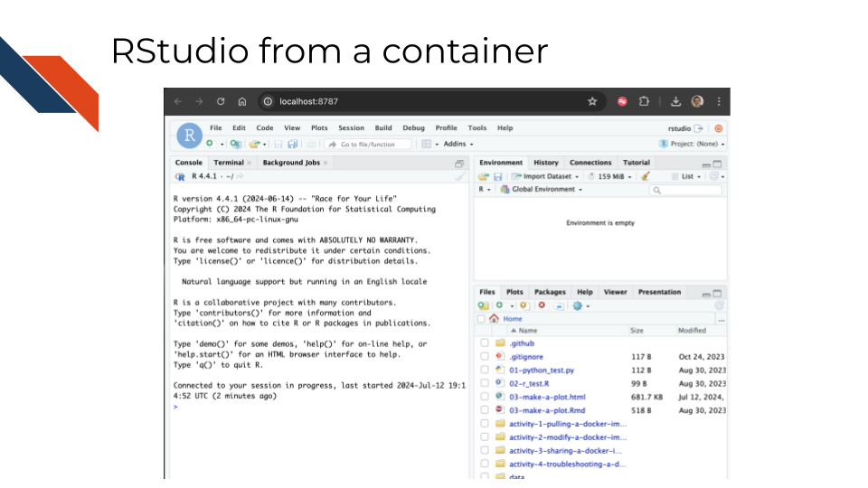Tick the 03-make-a-plot.Rmd checkbox
The width and height of the screenshot is (868, 488).
[485, 410]
